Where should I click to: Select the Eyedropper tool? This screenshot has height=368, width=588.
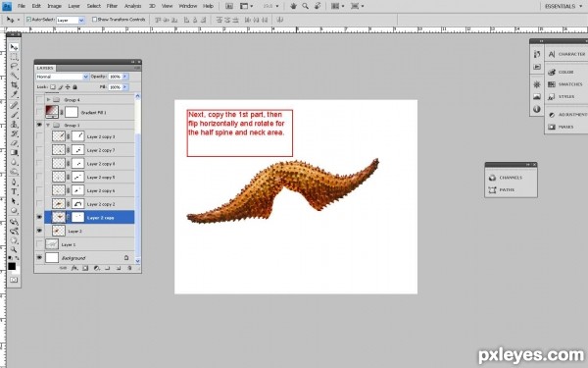point(14,94)
